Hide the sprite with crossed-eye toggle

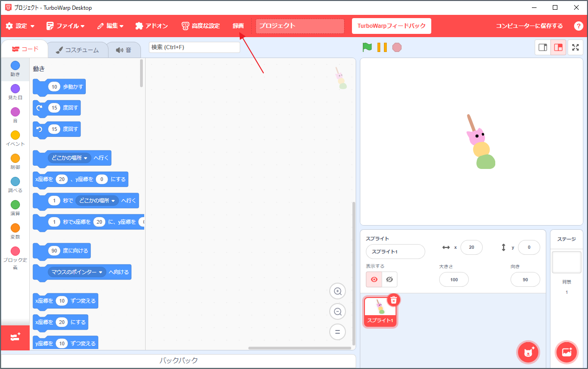click(x=390, y=279)
